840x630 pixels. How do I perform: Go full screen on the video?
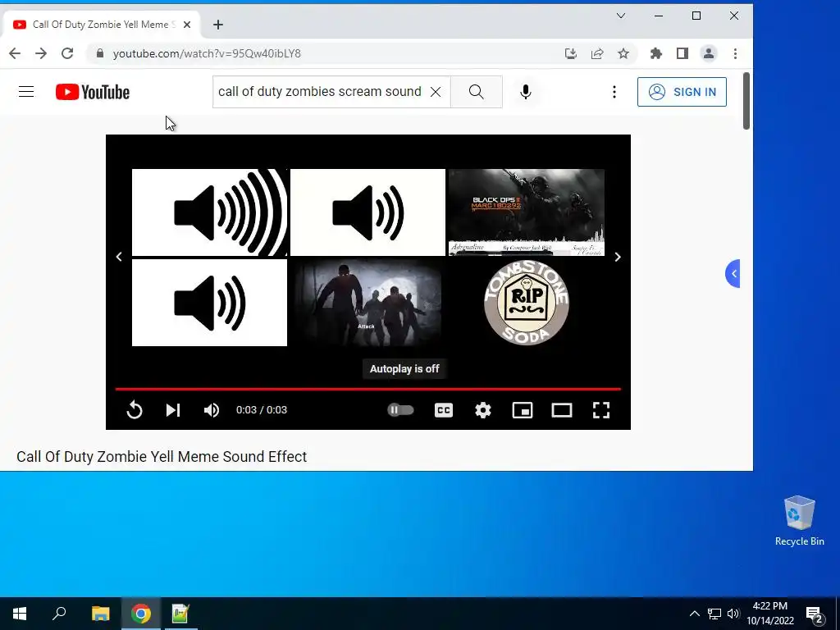pyautogui.click(x=601, y=410)
